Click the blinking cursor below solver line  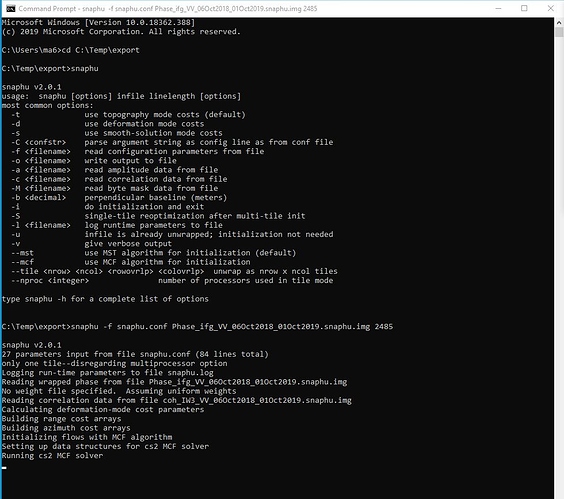[4, 468]
